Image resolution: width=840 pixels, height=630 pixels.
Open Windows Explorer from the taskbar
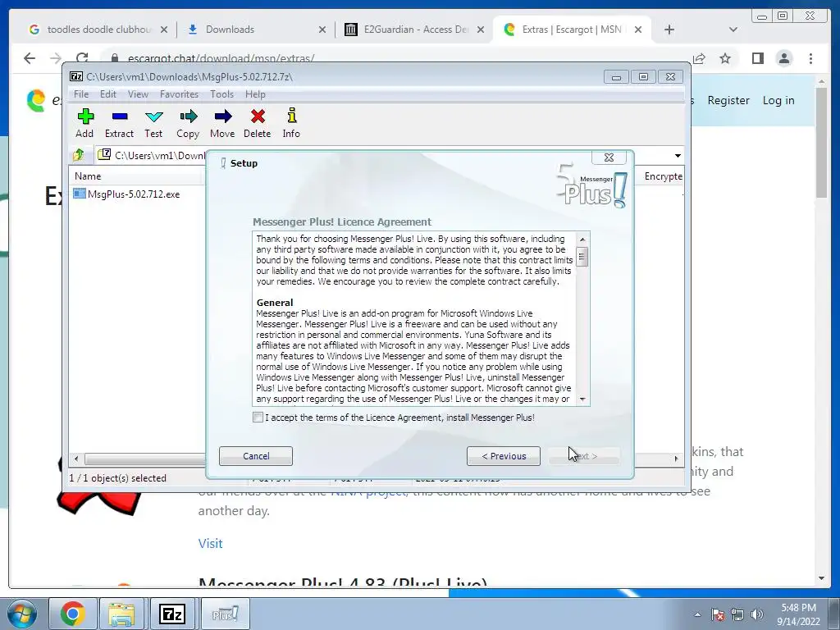tap(121, 614)
